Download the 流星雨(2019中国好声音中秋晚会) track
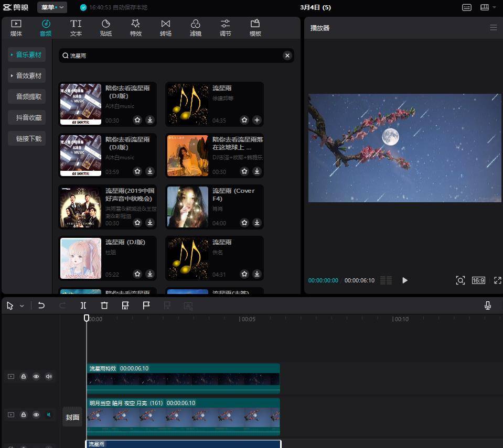The height and width of the screenshot is (448, 503). 150,222
